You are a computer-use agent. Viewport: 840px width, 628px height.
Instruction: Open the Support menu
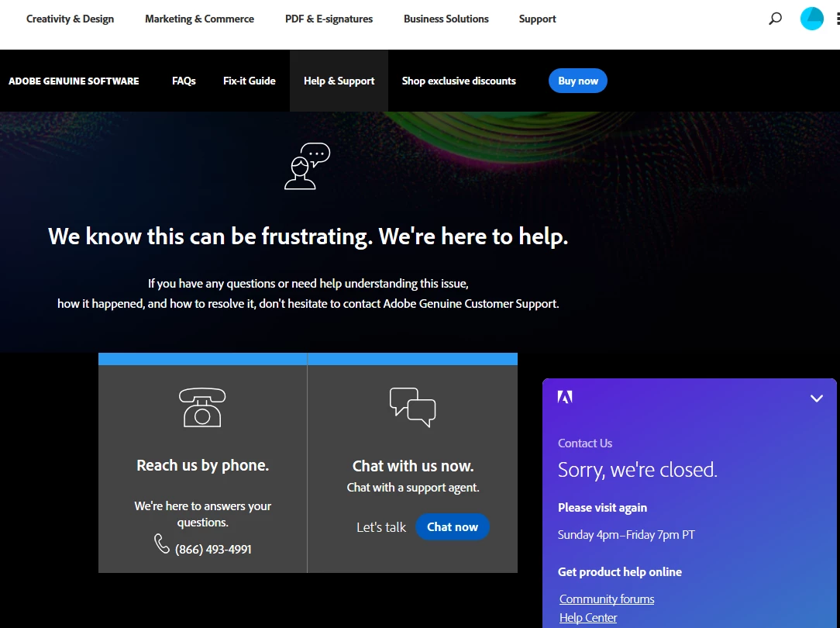click(537, 19)
